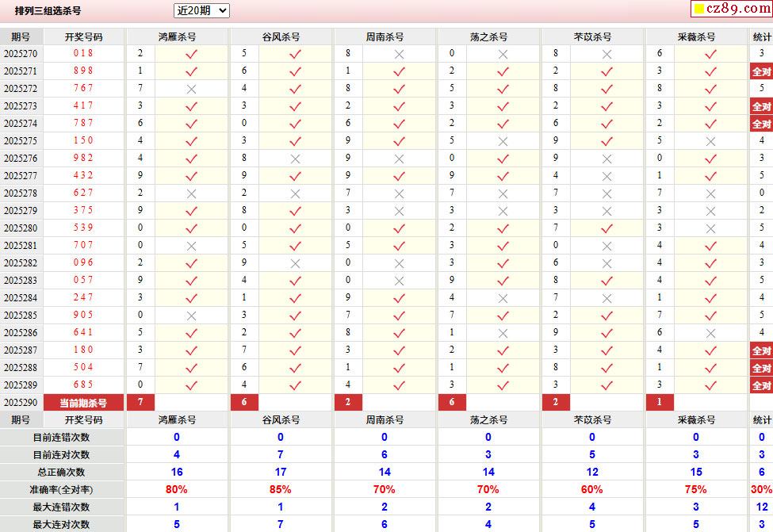Click the 准确率(全对率) row label
This screenshot has width=773, height=532.
pyautogui.click(x=61, y=490)
